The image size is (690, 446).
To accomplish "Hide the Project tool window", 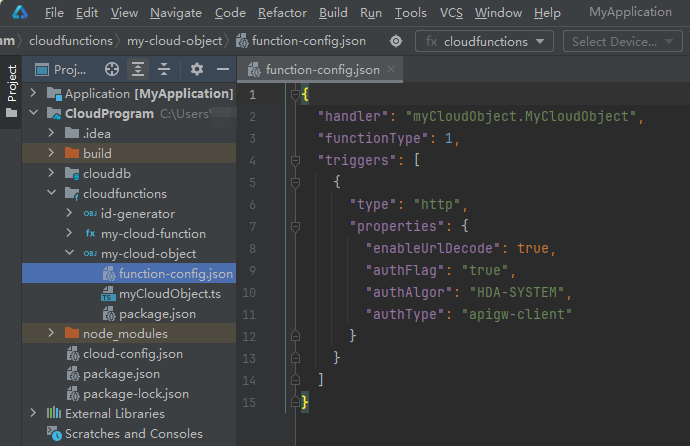I will click(x=222, y=69).
